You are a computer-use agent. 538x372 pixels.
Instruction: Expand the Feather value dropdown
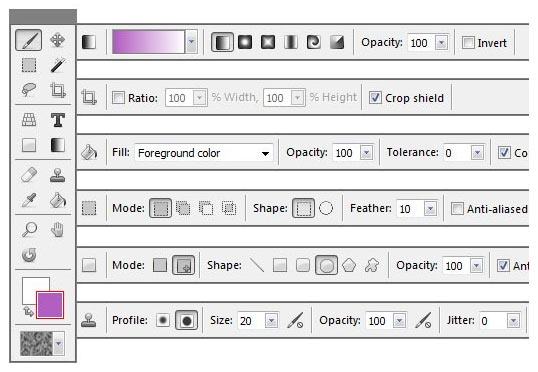430,209
